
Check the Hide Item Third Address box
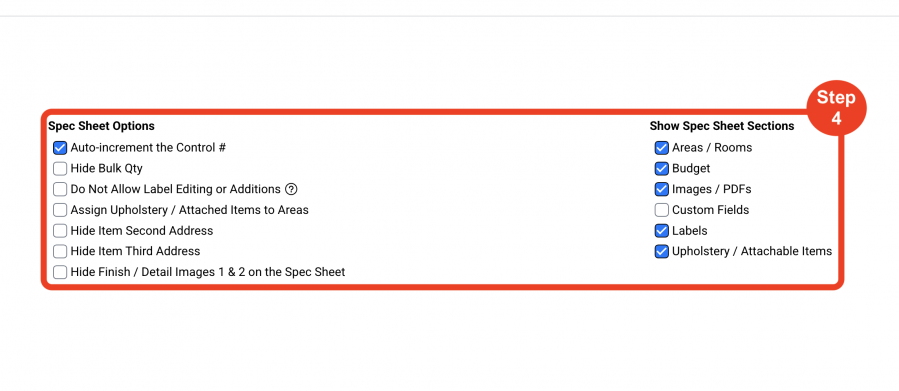coord(60,251)
